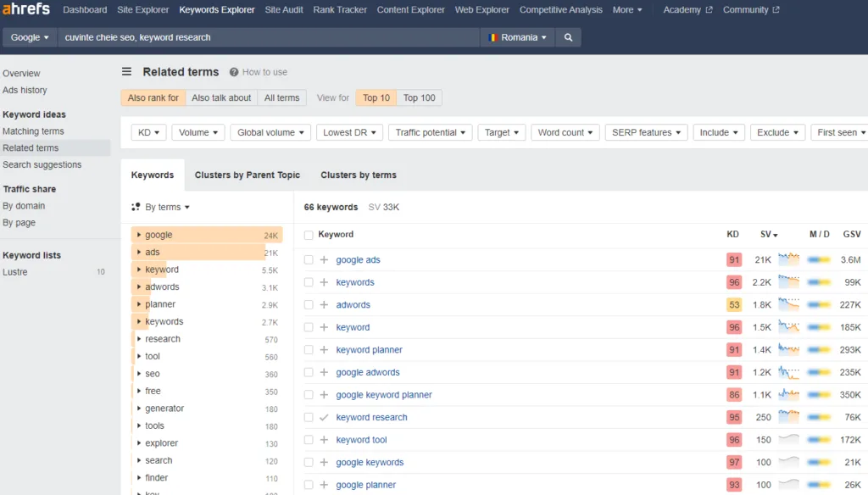
Task: Click the search magnifier icon
Action: [568, 37]
